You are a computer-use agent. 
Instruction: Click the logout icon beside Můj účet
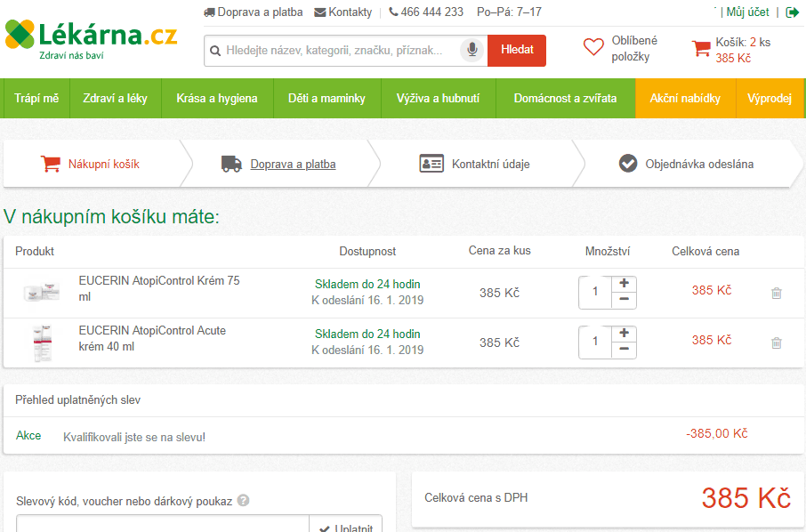pos(792,12)
